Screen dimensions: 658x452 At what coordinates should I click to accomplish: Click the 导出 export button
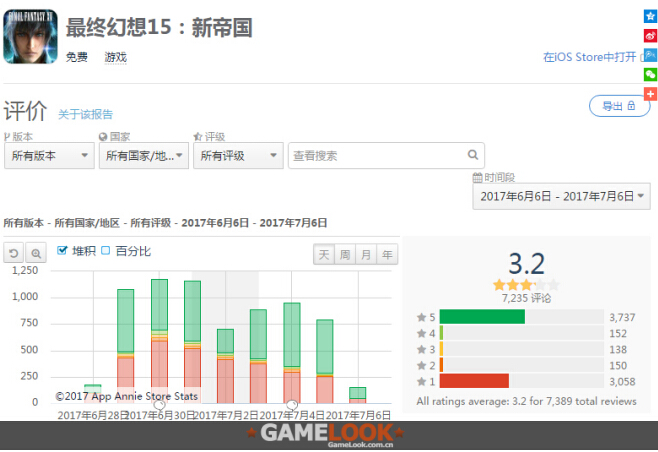[x=619, y=106]
